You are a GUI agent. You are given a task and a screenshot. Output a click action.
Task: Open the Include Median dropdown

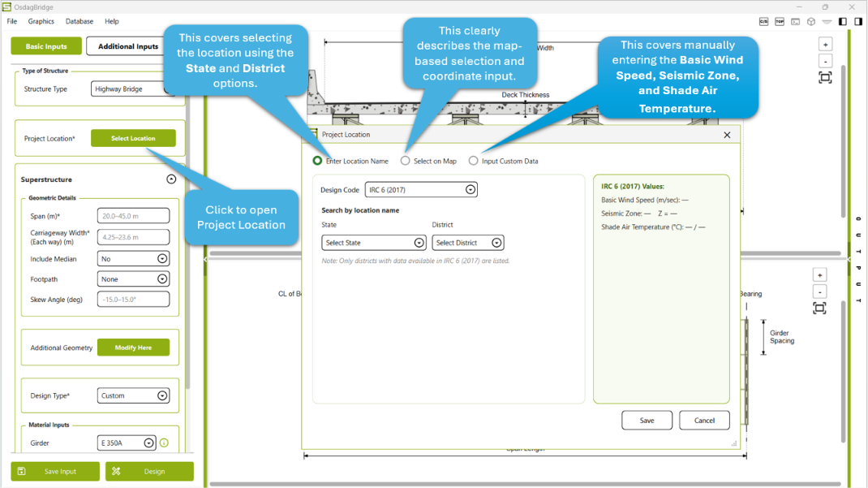pyautogui.click(x=133, y=259)
